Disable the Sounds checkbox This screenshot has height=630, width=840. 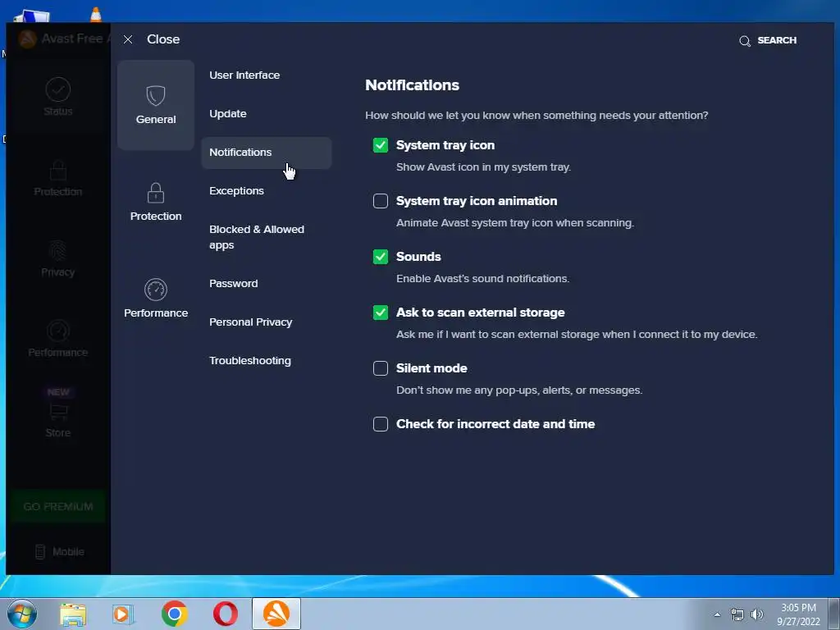[381, 257]
